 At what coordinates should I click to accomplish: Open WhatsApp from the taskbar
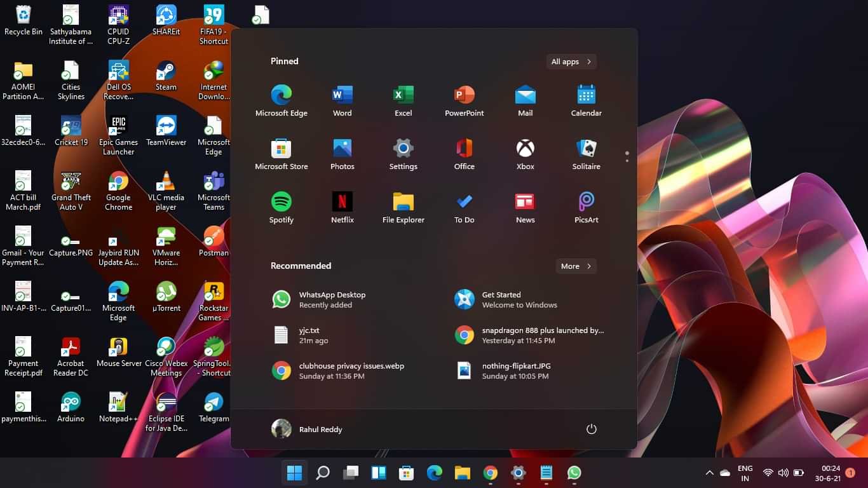(x=574, y=473)
